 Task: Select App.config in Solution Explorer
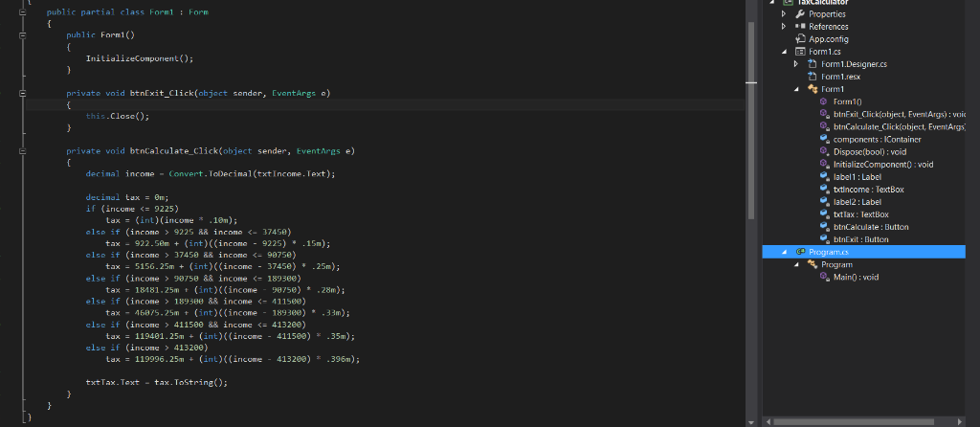[x=829, y=38]
